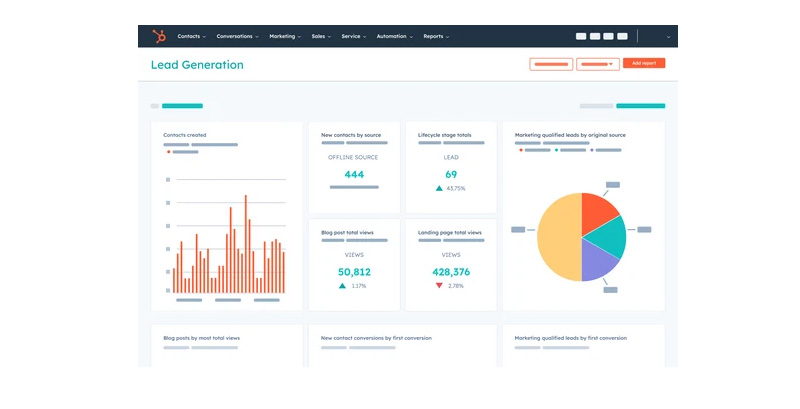Open the Sales menu in navigation bar
The image size is (800, 409).
point(321,36)
